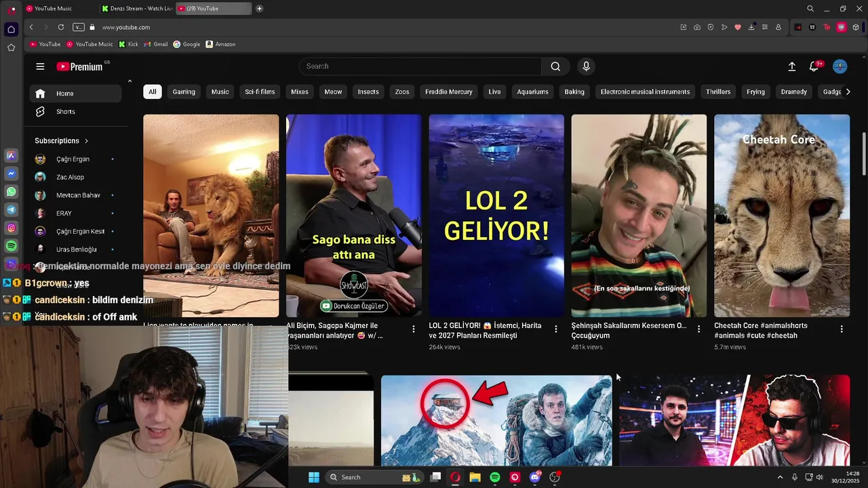Open Opera sidebar Instagram icon
This screenshot has width=868, height=488.
12,228
